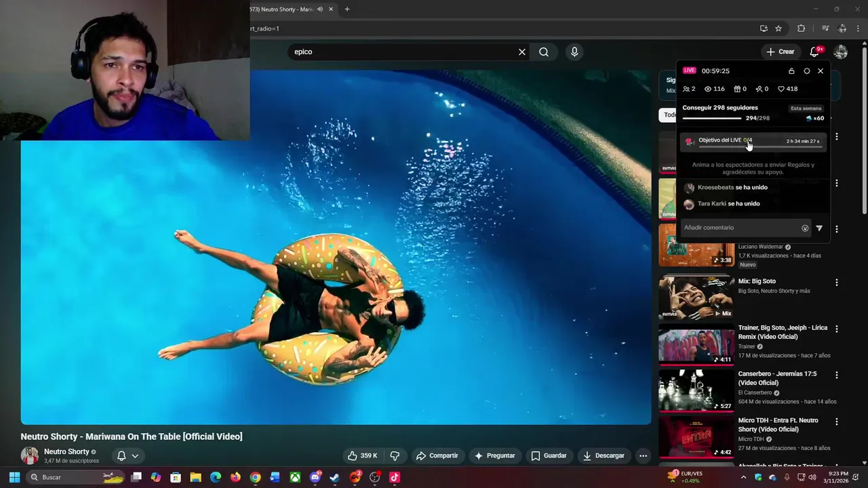Open options for Mix: Big Soto

[837, 282]
